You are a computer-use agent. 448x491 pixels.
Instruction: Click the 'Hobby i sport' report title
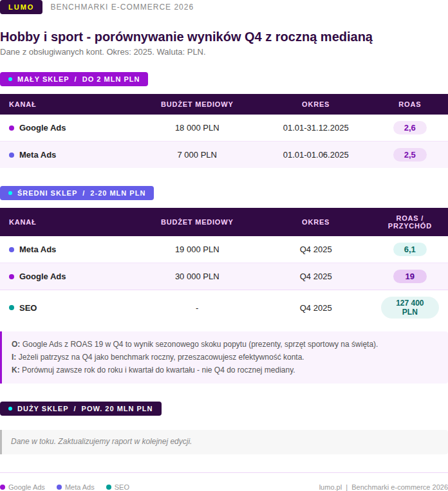point(187,37)
